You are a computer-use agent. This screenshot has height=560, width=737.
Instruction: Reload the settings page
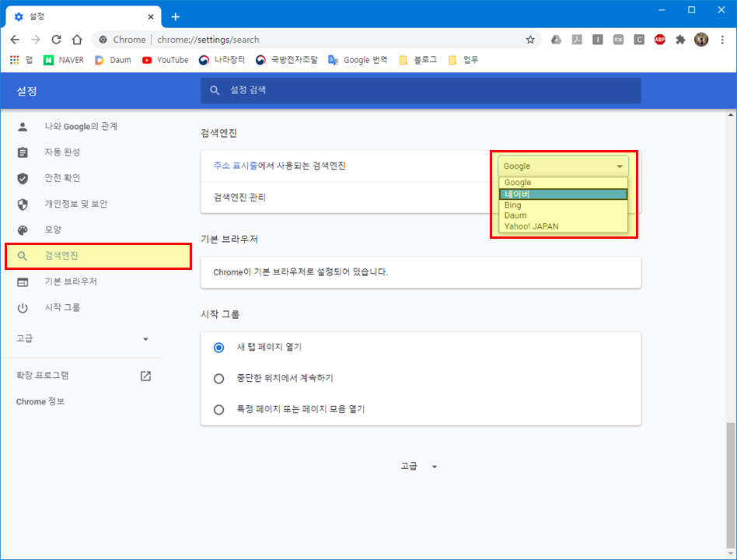coord(57,40)
